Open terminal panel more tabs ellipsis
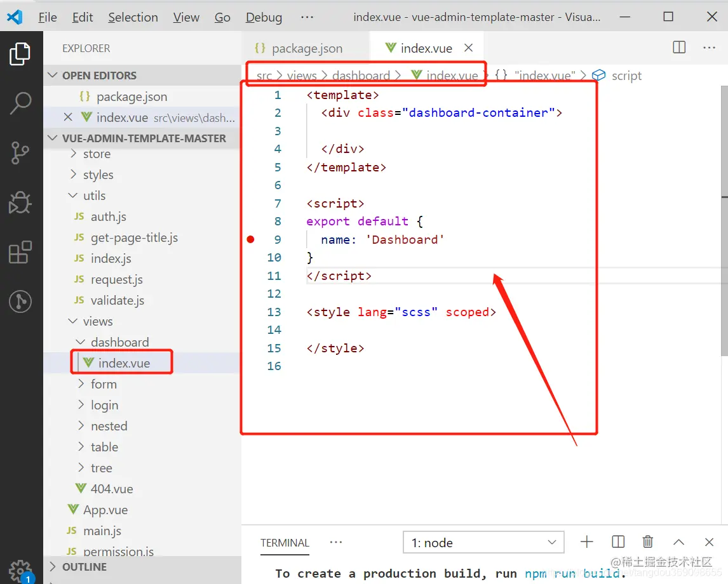Image resolution: width=728 pixels, height=584 pixels. [335, 542]
